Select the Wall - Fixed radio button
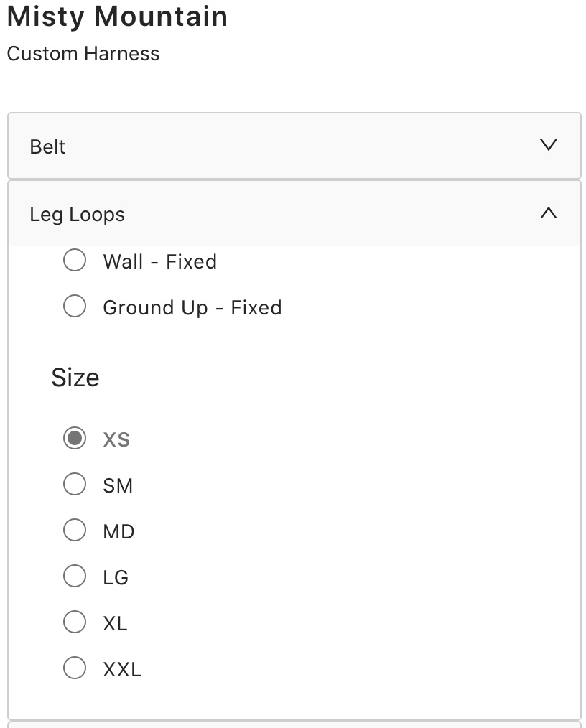Screen dimensions: 586x728 tap(75, 261)
